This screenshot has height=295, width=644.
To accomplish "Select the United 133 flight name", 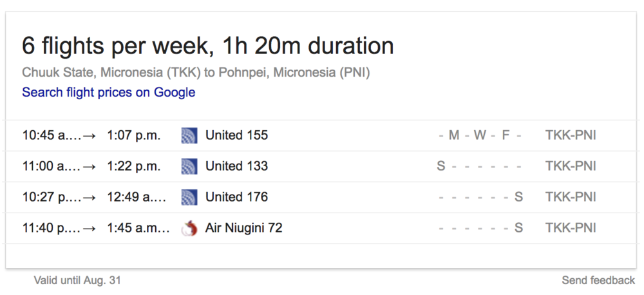I will [236, 166].
